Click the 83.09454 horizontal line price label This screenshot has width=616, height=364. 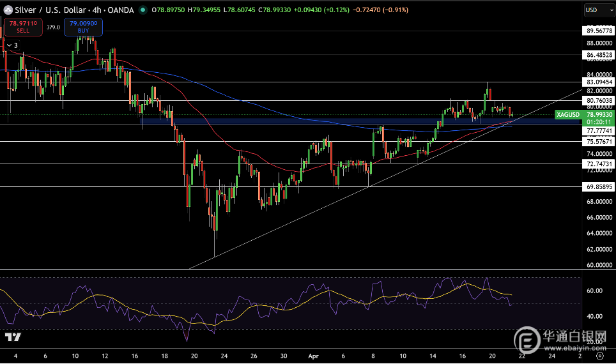pos(599,82)
